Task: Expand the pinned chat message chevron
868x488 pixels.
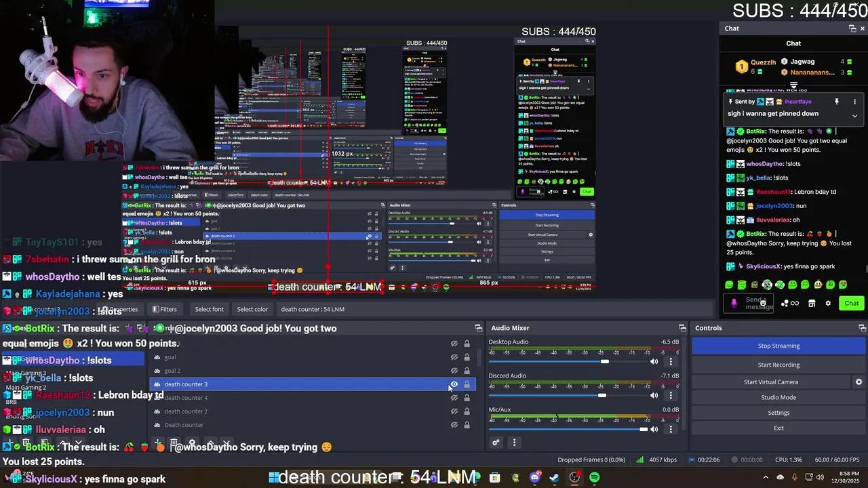Action: click(x=854, y=116)
